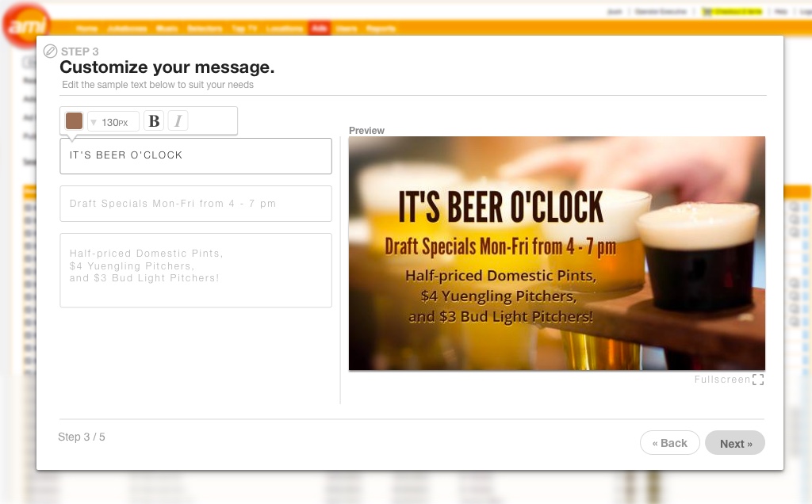Click the beer ad preview image
The image size is (812, 504).
[x=557, y=254]
